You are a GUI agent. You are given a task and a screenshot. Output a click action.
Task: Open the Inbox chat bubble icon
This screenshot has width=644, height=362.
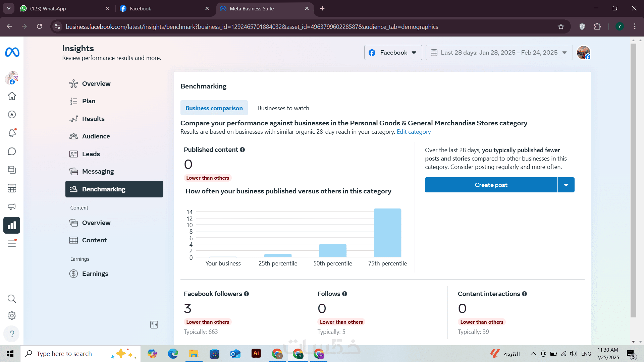(x=12, y=152)
